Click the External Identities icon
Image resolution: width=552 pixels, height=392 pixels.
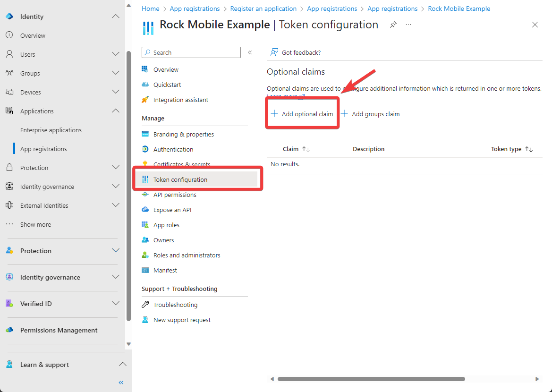point(9,205)
